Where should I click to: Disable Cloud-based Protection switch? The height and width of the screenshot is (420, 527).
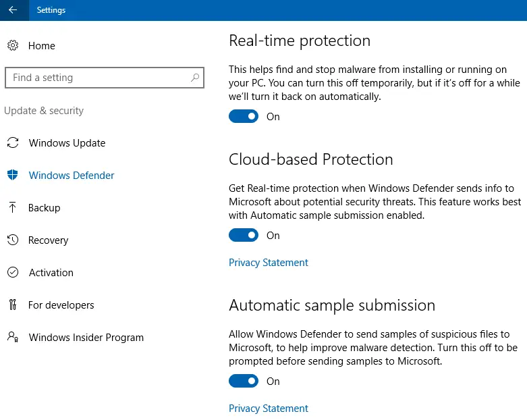pyautogui.click(x=244, y=235)
